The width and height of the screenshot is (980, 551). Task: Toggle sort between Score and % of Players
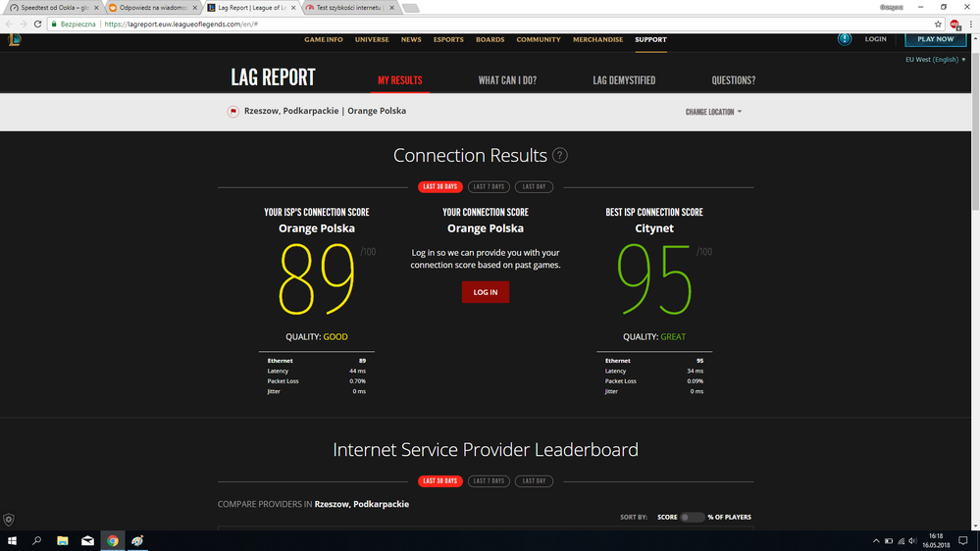[x=692, y=517]
